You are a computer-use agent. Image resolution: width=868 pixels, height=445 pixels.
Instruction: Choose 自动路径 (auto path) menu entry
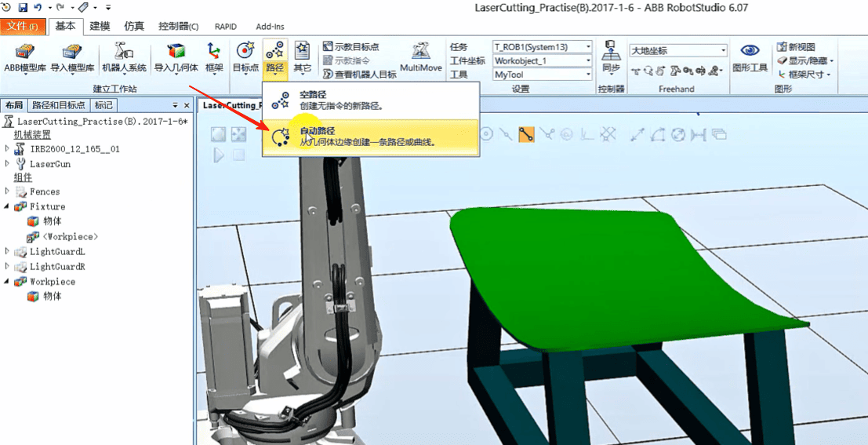click(x=370, y=137)
